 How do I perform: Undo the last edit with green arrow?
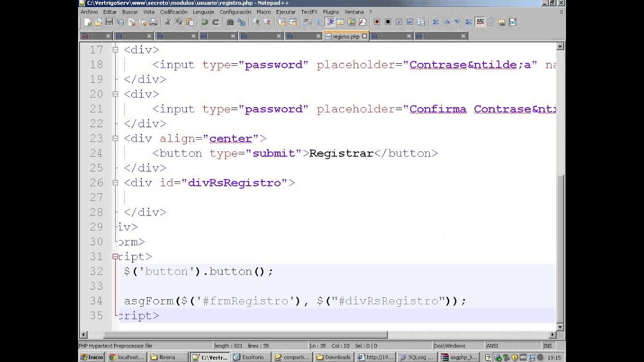(x=205, y=22)
